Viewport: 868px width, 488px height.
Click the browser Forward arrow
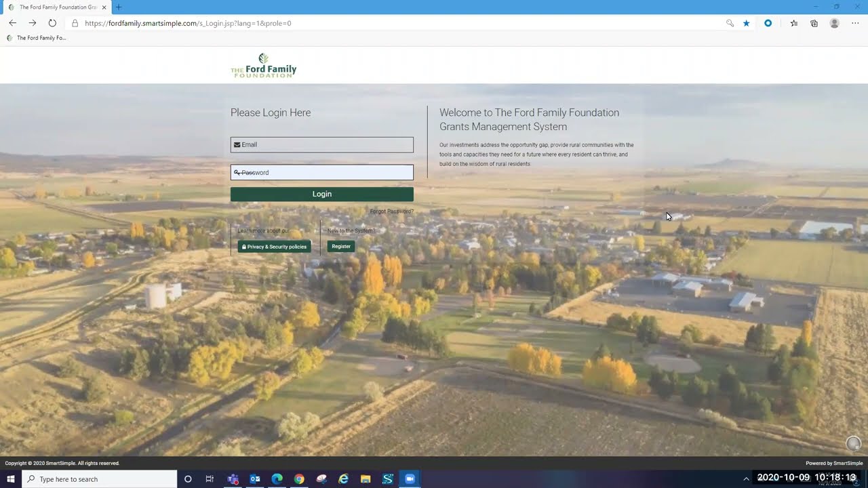click(32, 23)
